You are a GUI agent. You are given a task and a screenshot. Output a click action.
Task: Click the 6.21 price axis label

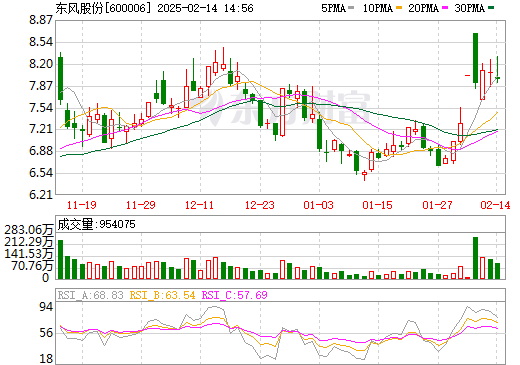41,195
